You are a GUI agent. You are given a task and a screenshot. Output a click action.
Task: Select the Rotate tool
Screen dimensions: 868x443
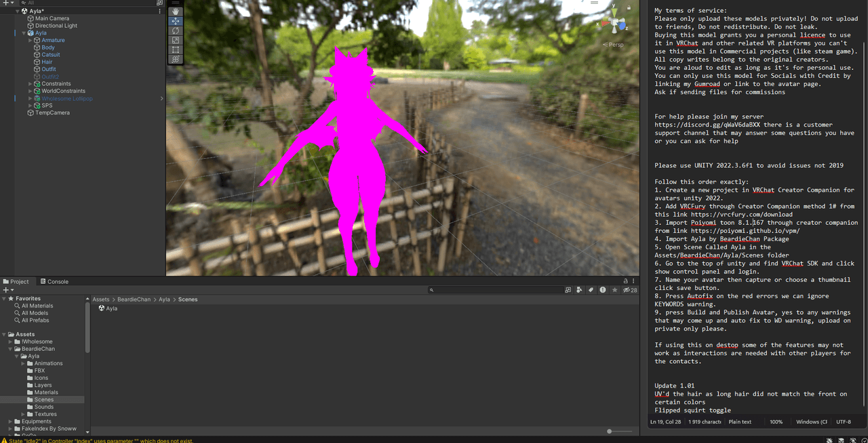click(x=175, y=30)
